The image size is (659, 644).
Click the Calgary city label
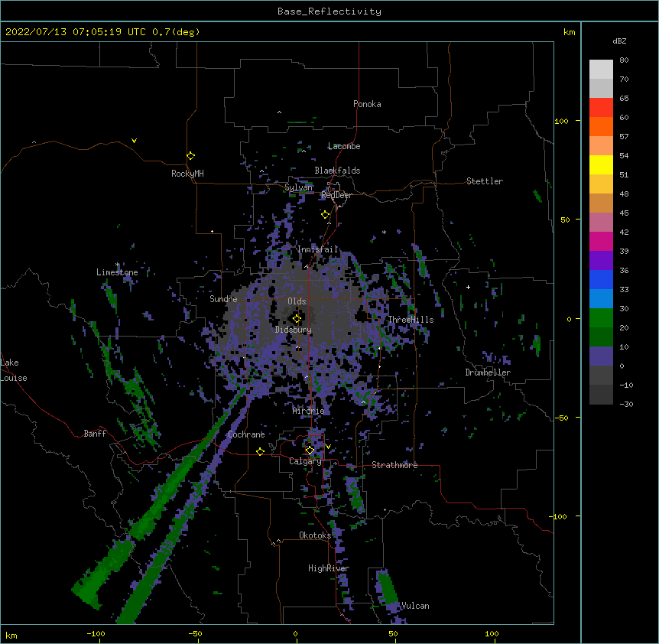(x=305, y=461)
